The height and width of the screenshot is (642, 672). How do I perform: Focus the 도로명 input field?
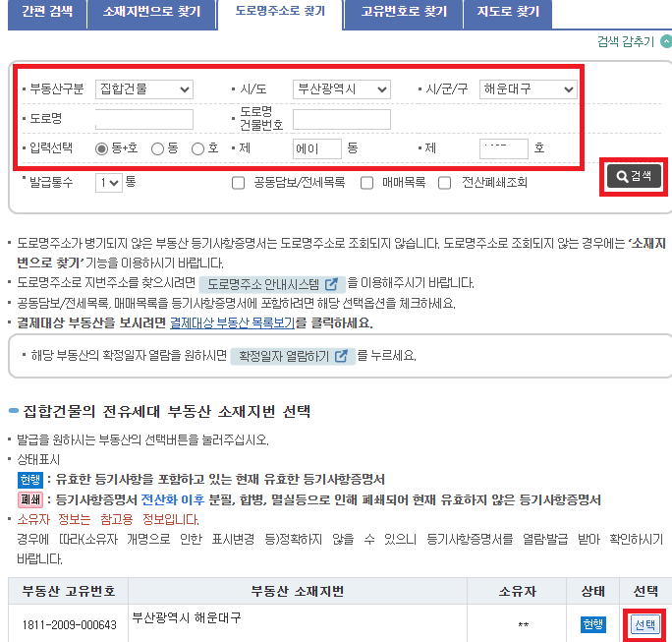coord(144,119)
